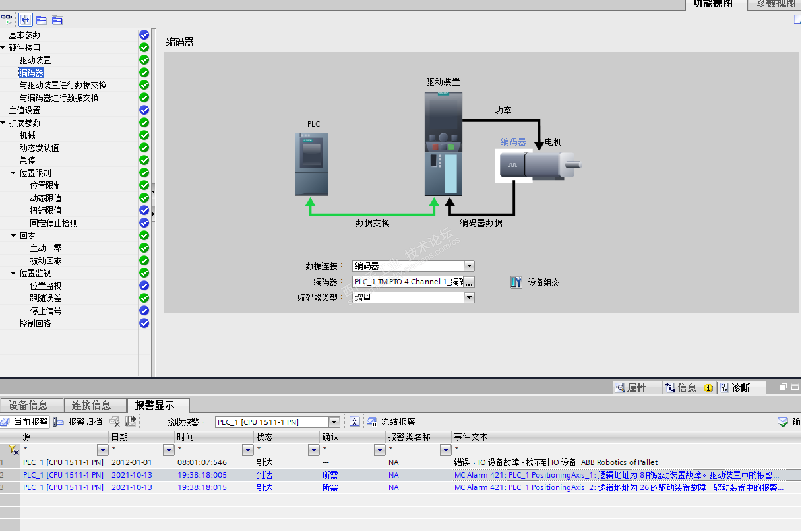The height and width of the screenshot is (532, 801).
Task: Click the blue folder collapse-all toolbar icon
Action: (42, 20)
